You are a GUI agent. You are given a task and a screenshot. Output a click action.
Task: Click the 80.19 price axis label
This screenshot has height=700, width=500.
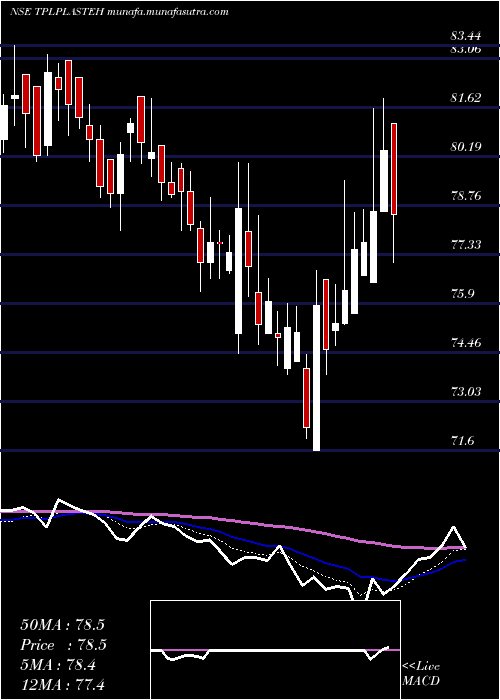[466, 146]
